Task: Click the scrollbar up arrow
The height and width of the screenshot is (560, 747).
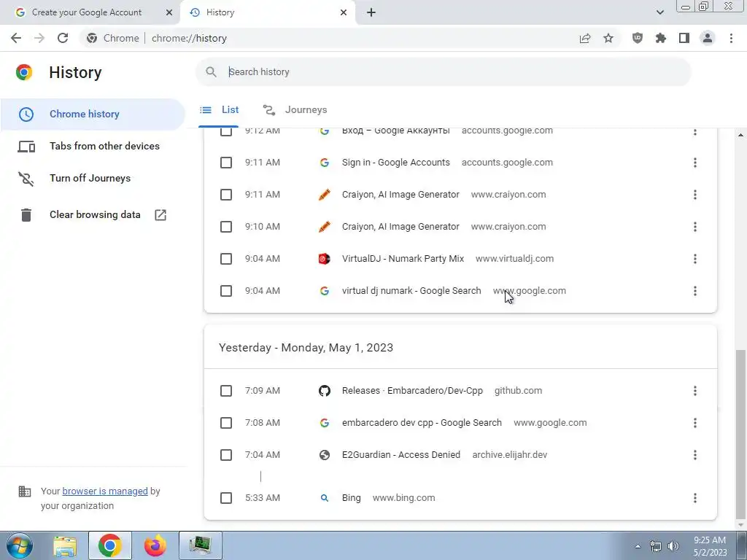Action: point(740,135)
